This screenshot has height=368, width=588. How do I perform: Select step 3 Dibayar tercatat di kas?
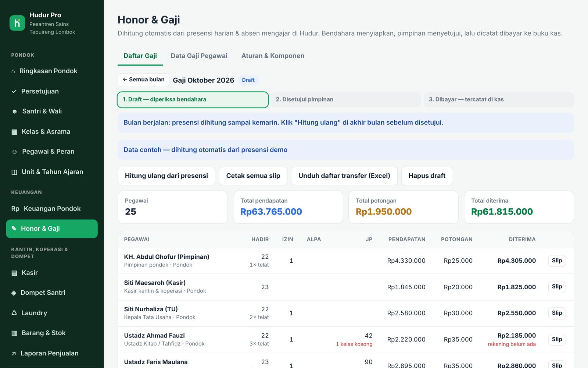(x=499, y=100)
